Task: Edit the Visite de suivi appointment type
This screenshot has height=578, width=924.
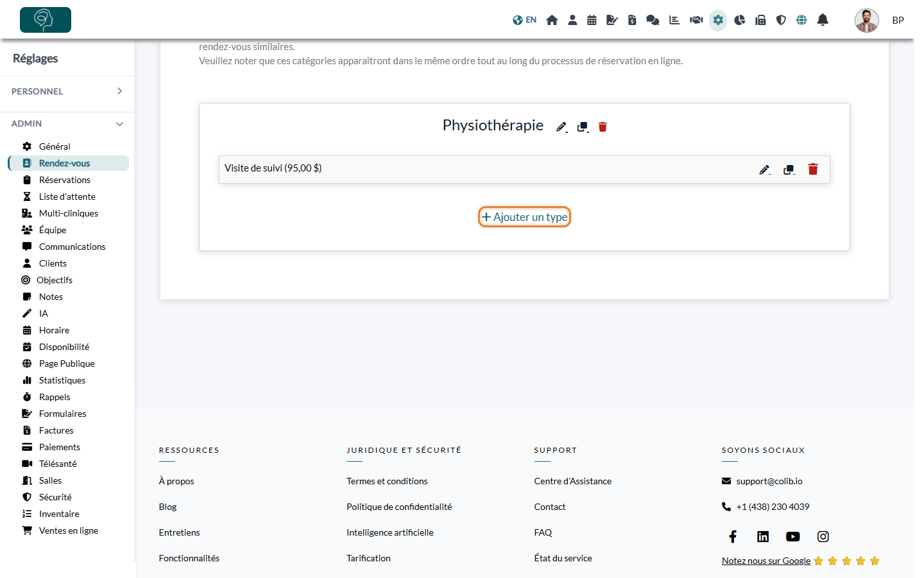Action: [764, 170]
